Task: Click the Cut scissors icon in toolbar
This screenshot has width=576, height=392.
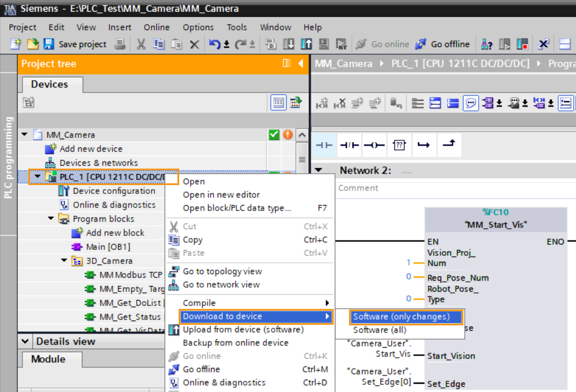Action: (x=141, y=44)
